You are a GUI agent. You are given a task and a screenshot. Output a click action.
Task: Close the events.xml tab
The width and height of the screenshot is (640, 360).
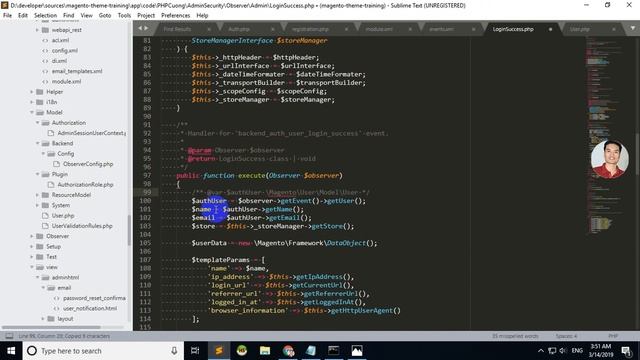click(473, 29)
